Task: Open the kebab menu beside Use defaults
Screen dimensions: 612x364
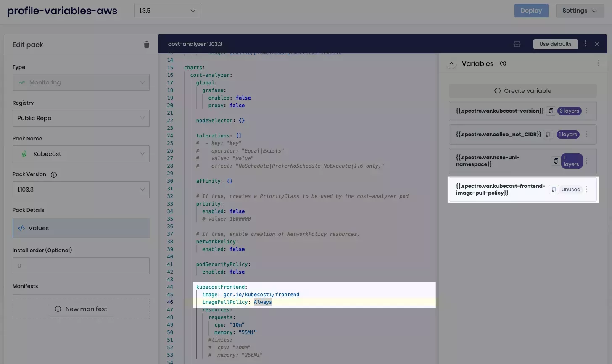Action: tap(586, 44)
